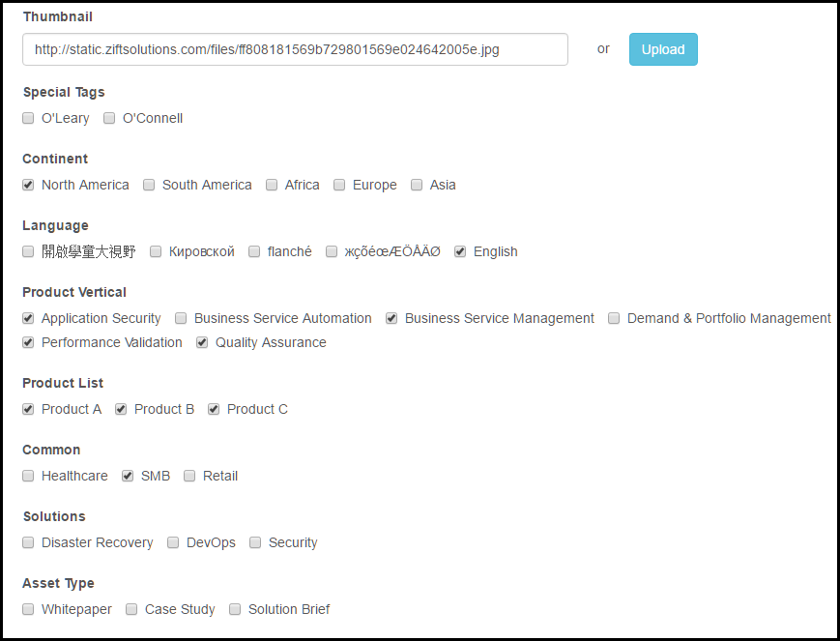This screenshot has width=840, height=641.
Task: Select the Europe checkbox
Action: coord(339,185)
